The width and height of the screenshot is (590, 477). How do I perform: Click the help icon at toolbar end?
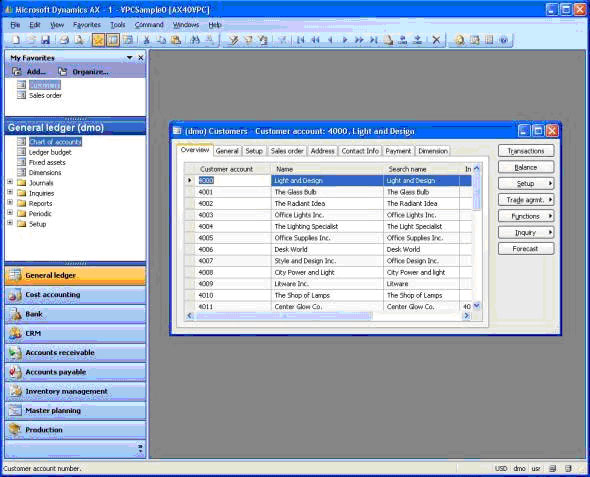[504, 39]
